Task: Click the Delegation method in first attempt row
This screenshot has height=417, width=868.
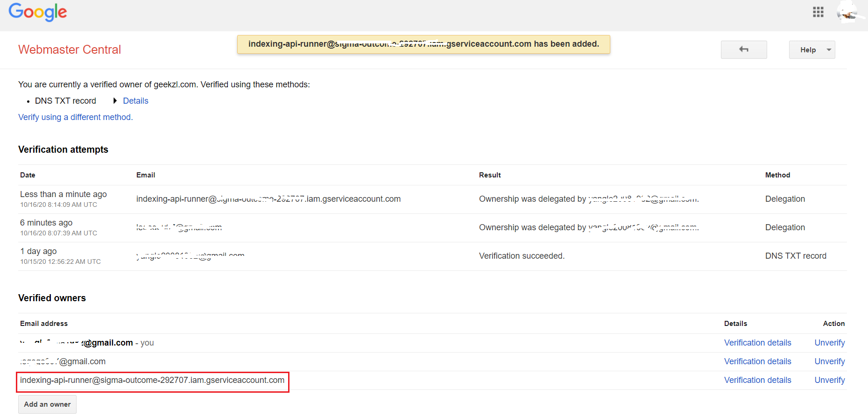Action: (x=785, y=199)
